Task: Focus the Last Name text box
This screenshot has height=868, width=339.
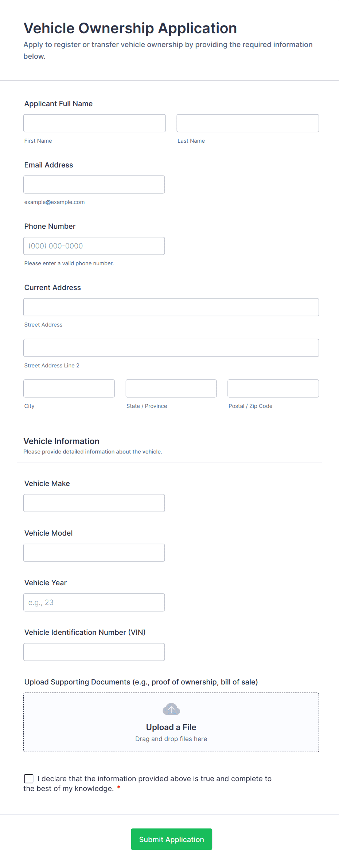Action: pyautogui.click(x=248, y=123)
